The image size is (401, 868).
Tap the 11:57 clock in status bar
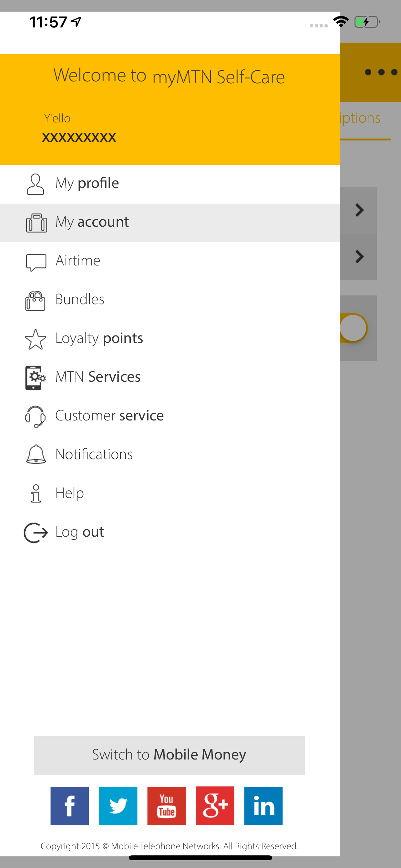[48, 22]
